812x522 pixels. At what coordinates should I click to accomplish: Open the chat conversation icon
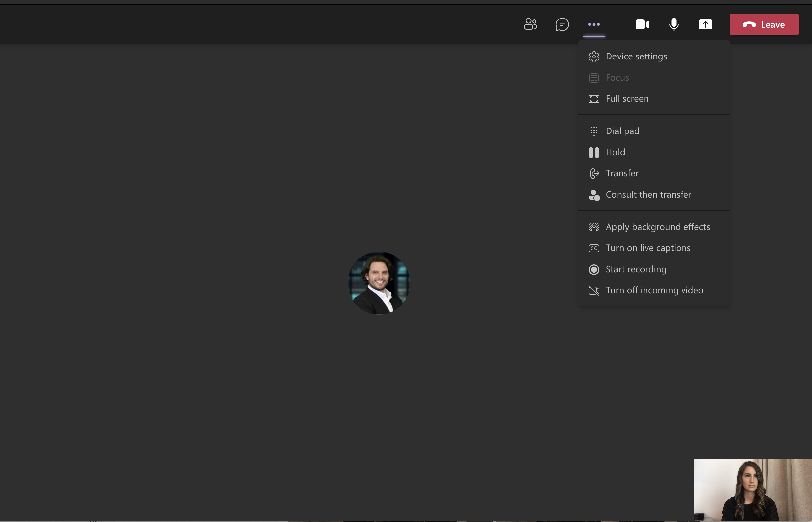tap(562, 24)
